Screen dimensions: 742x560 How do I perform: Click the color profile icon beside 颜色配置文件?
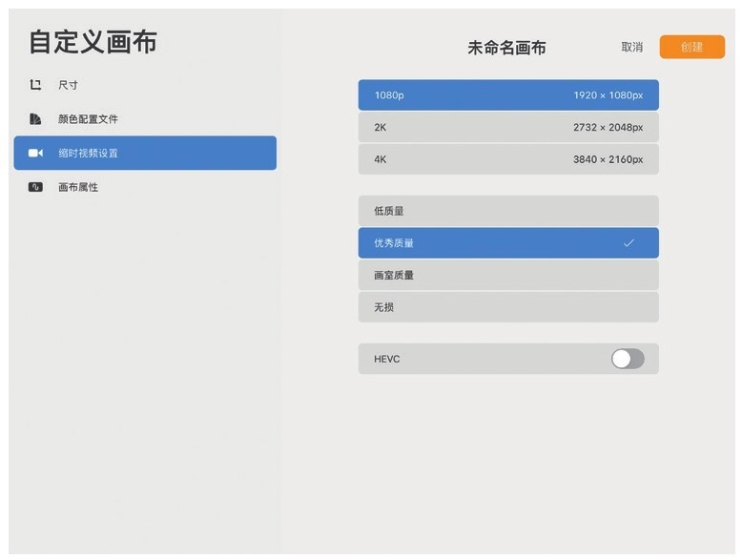pyautogui.click(x=35, y=119)
